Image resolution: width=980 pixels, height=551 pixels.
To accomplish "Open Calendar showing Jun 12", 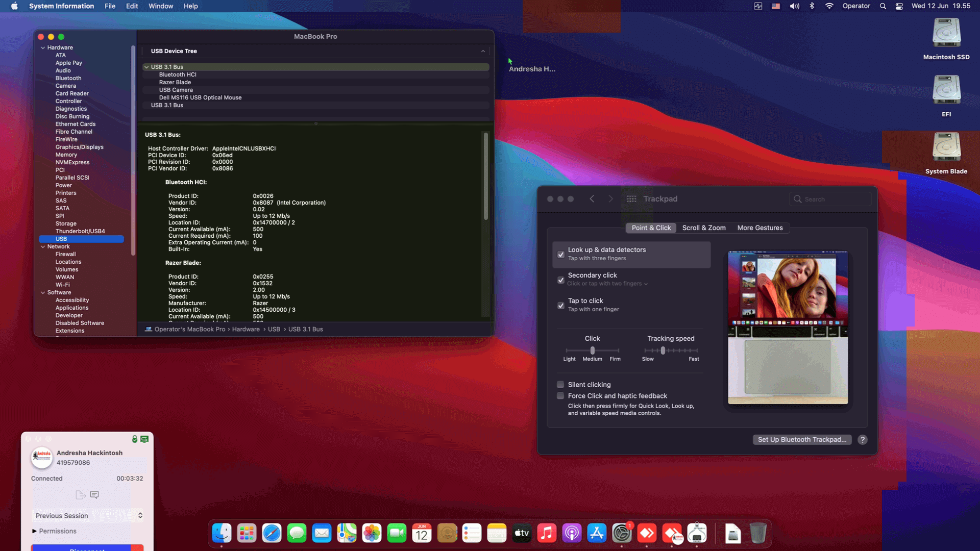I will click(x=422, y=534).
